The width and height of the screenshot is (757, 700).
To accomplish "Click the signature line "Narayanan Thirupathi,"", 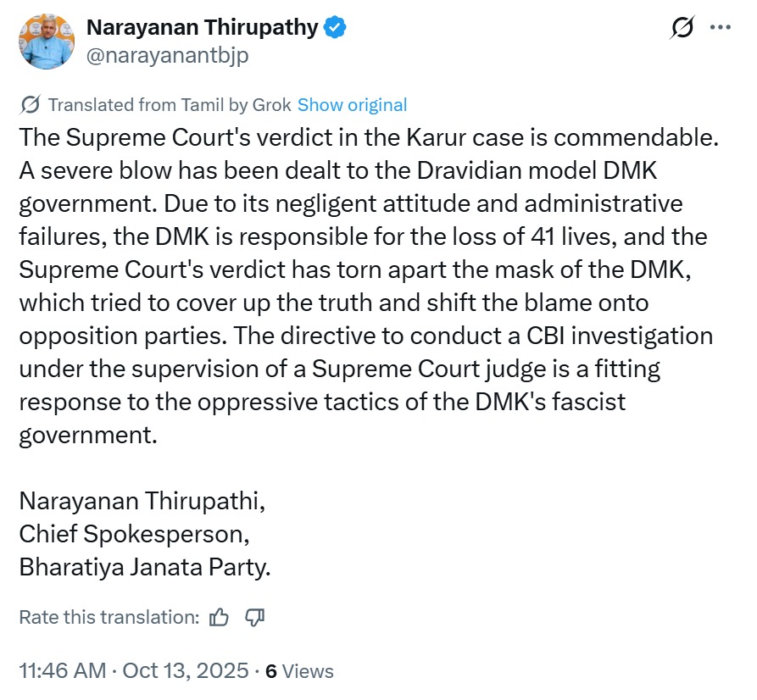I will pyautogui.click(x=142, y=500).
